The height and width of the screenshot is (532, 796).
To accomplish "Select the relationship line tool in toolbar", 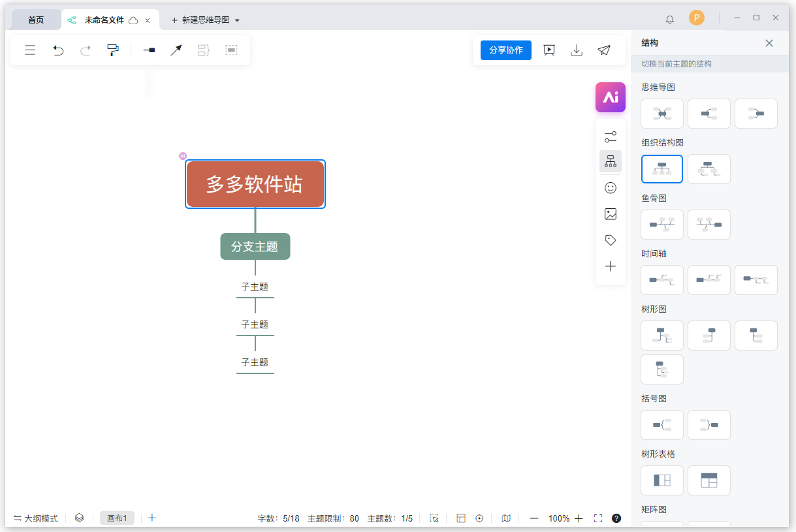I will pos(176,50).
